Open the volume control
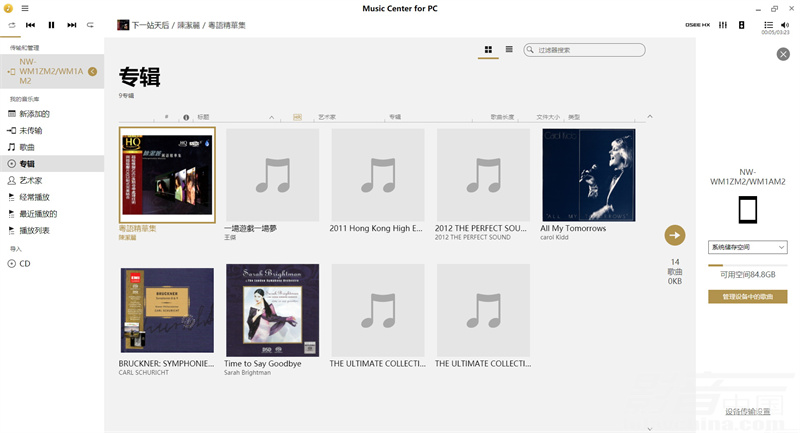This screenshot has height=433, width=800. pyautogui.click(x=785, y=24)
